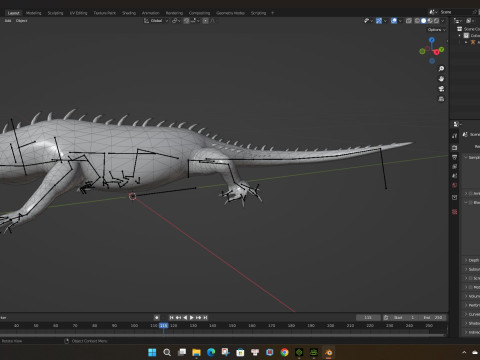Open the pivot point dropdown
The height and width of the screenshot is (360, 480).
(x=176, y=21)
